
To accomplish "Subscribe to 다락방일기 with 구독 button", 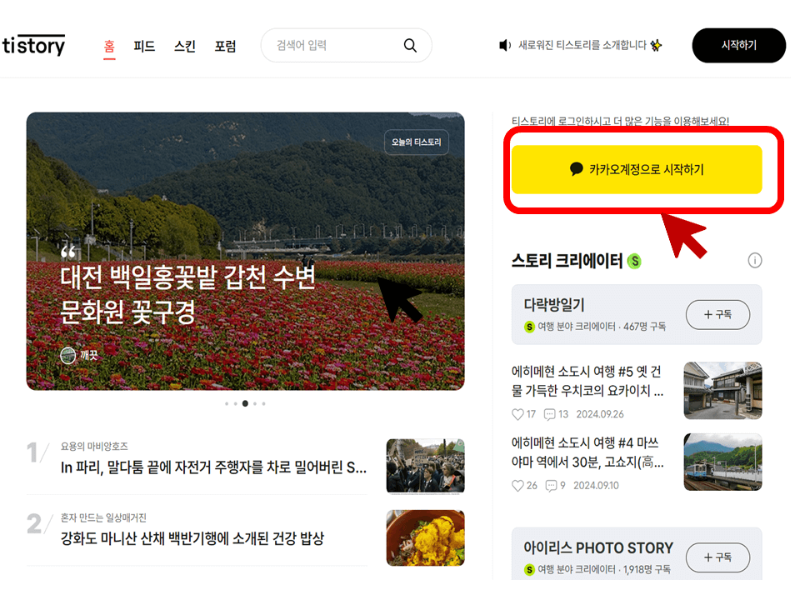I will (718, 314).
